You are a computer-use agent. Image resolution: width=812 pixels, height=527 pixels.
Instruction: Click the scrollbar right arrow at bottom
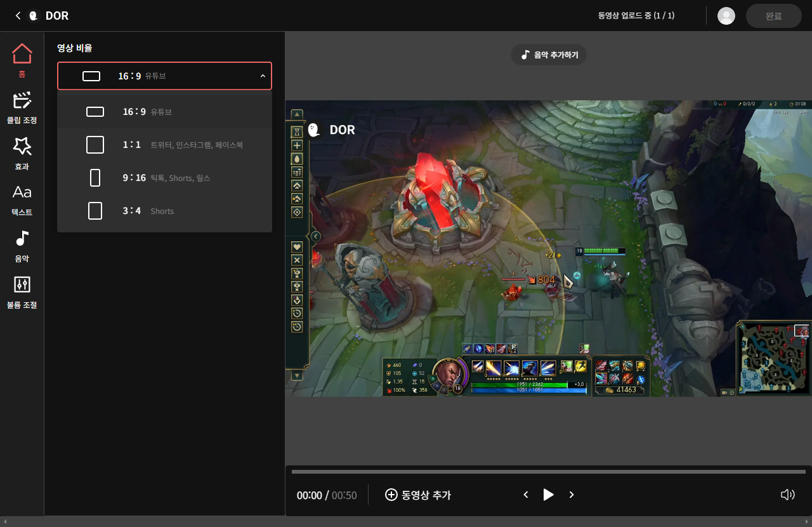[x=807, y=522]
